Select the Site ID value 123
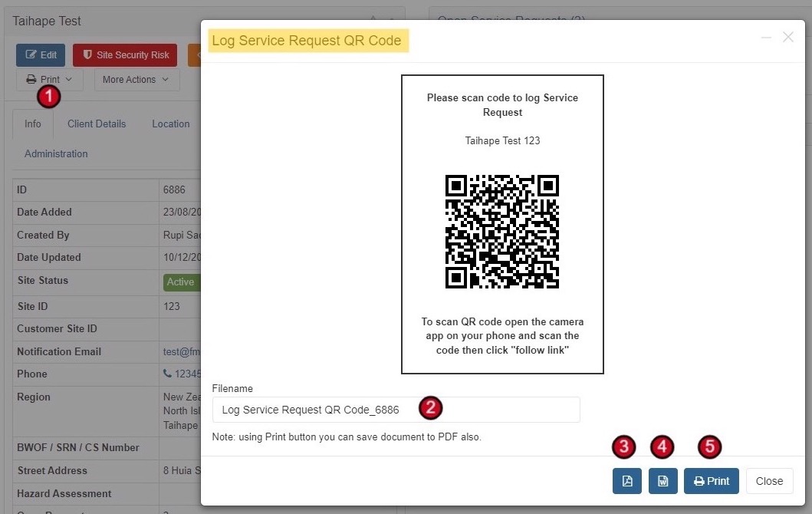The height and width of the screenshot is (514, 812). pos(172,306)
